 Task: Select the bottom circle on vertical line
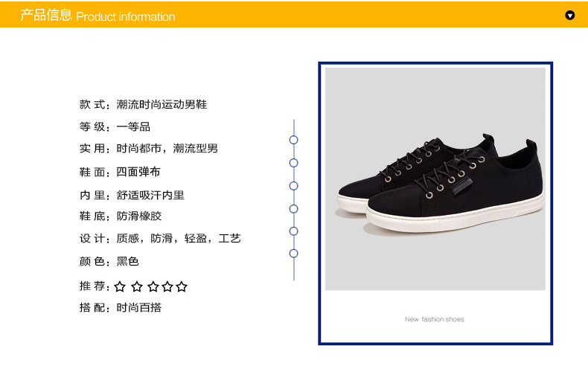point(293,254)
